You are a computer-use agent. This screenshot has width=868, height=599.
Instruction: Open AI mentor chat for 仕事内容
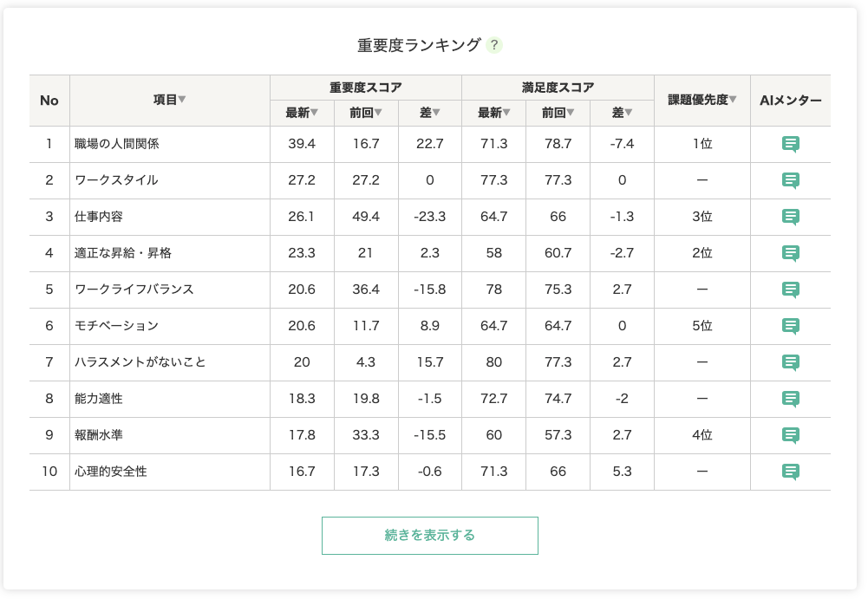(x=790, y=217)
